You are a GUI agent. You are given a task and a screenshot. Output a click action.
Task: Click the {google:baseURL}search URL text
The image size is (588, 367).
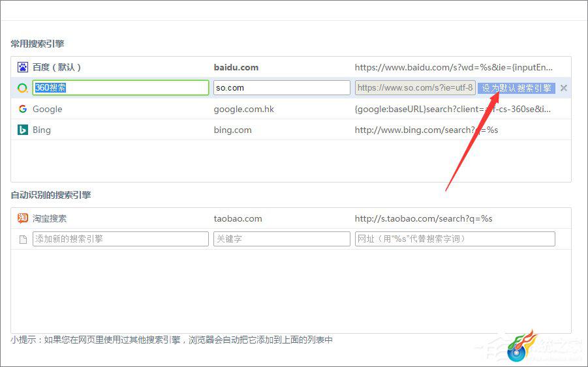pyautogui.click(x=453, y=109)
